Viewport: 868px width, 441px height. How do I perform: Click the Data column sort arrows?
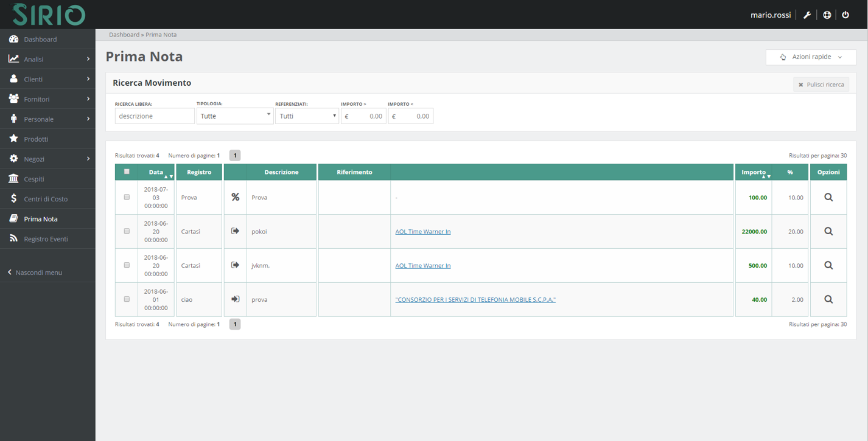coord(169,176)
